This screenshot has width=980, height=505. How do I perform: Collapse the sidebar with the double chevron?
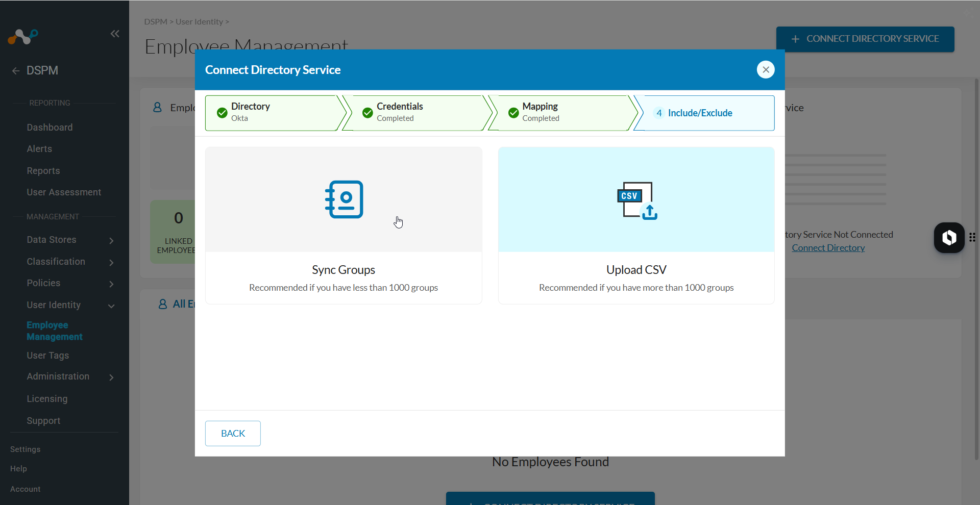(115, 34)
